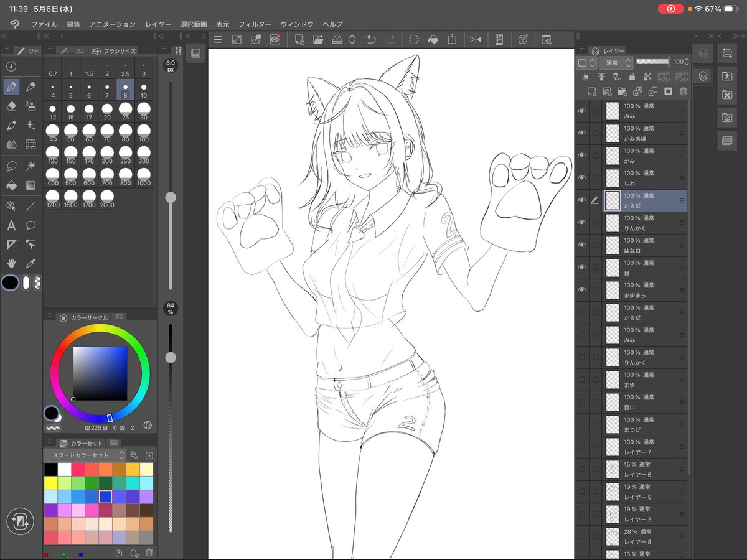
Task: Choose brush size preset 100
Action: click(144, 133)
